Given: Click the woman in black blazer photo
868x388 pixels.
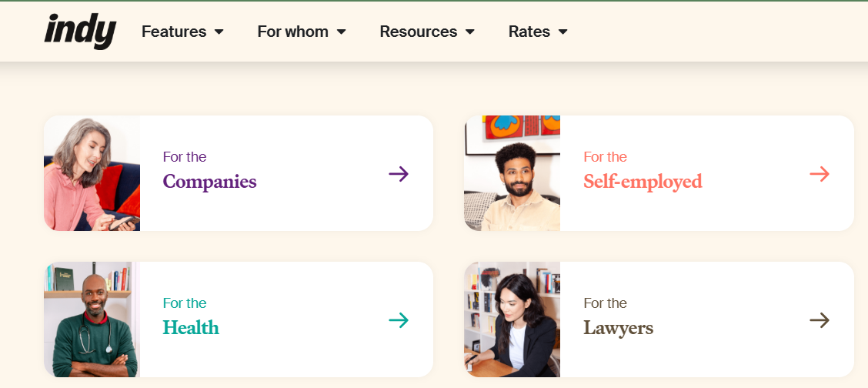Looking at the screenshot, I should (x=512, y=319).
